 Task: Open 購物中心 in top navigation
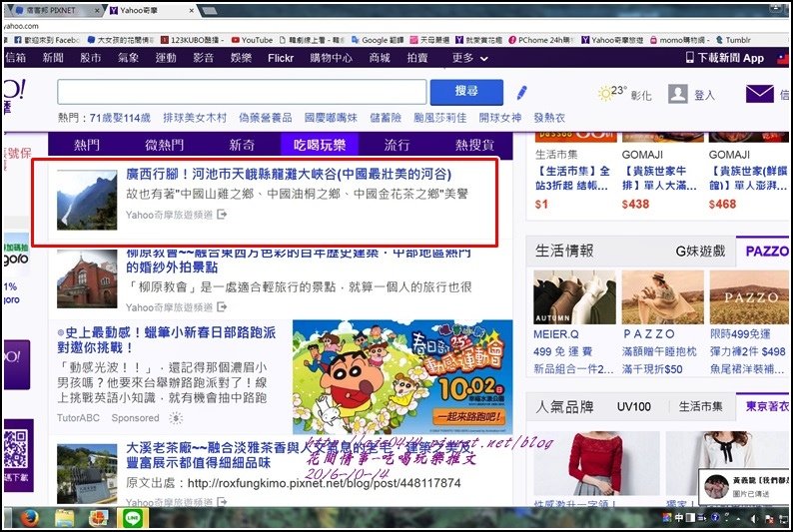click(x=332, y=58)
